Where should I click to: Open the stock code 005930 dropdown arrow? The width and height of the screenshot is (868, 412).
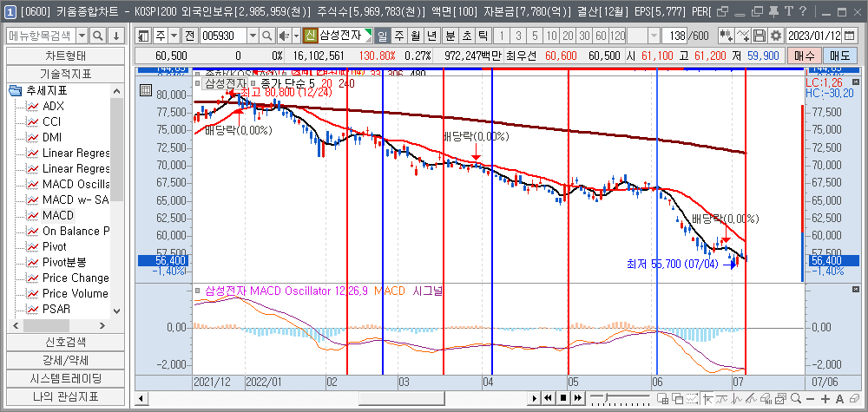pyautogui.click(x=253, y=36)
